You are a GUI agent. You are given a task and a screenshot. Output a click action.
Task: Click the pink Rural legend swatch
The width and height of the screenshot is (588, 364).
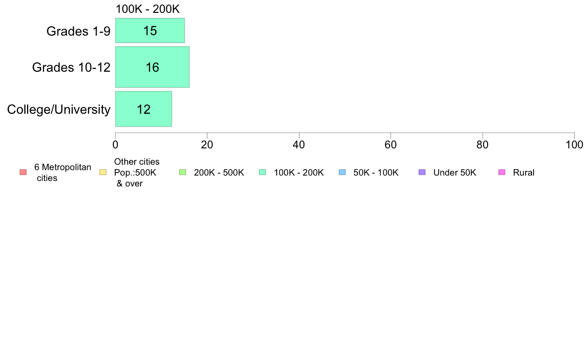click(502, 173)
